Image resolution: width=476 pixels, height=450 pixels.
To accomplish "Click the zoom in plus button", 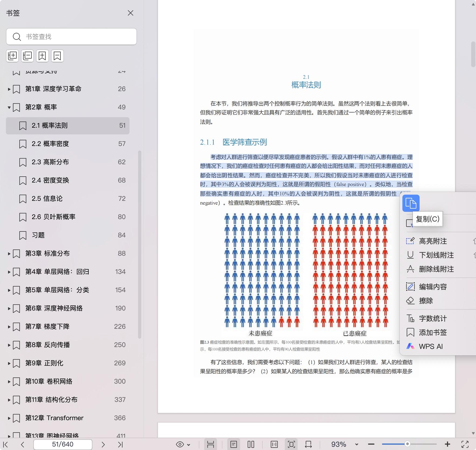I will pyautogui.click(x=448, y=444).
